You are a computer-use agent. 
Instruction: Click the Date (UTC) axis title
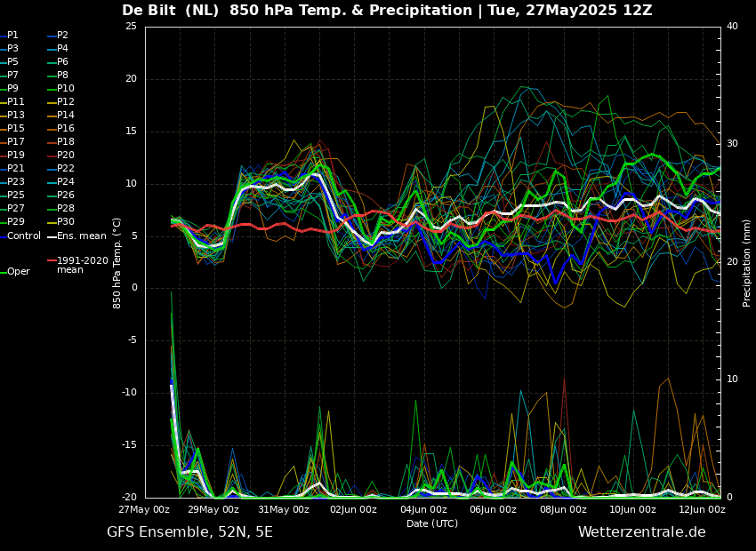[x=432, y=523]
